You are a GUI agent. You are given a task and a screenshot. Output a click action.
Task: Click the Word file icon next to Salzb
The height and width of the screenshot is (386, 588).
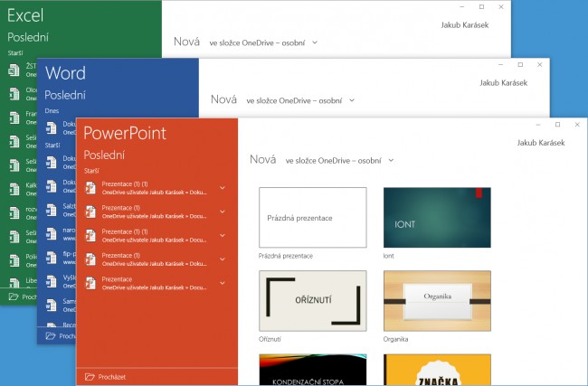52,210
